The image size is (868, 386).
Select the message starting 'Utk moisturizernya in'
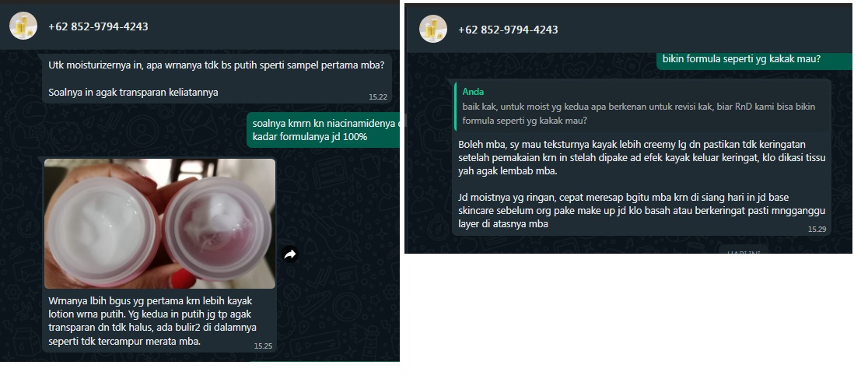click(x=216, y=78)
